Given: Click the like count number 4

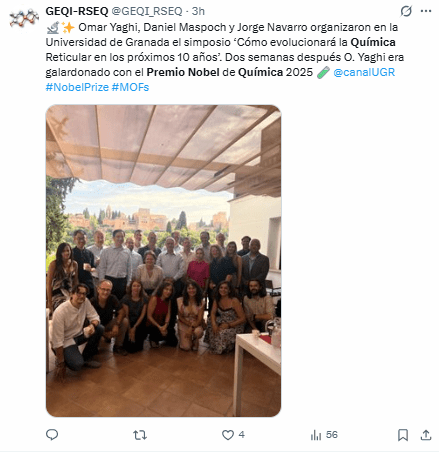Looking at the screenshot, I should pos(242,435).
